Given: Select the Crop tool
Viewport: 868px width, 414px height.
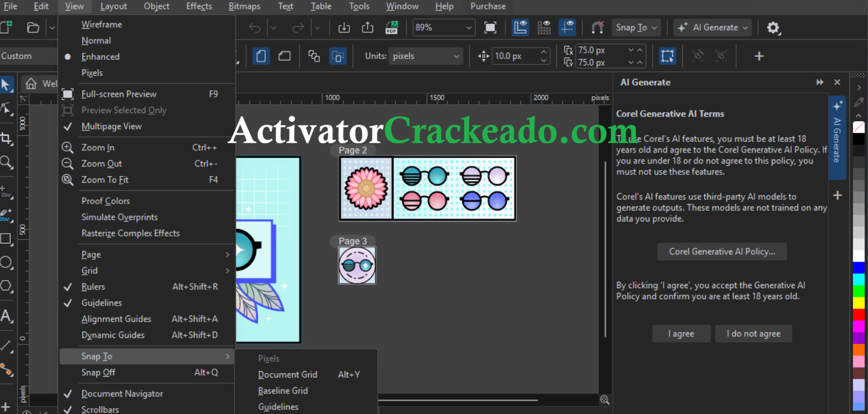Looking at the screenshot, I should click(x=6, y=139).
